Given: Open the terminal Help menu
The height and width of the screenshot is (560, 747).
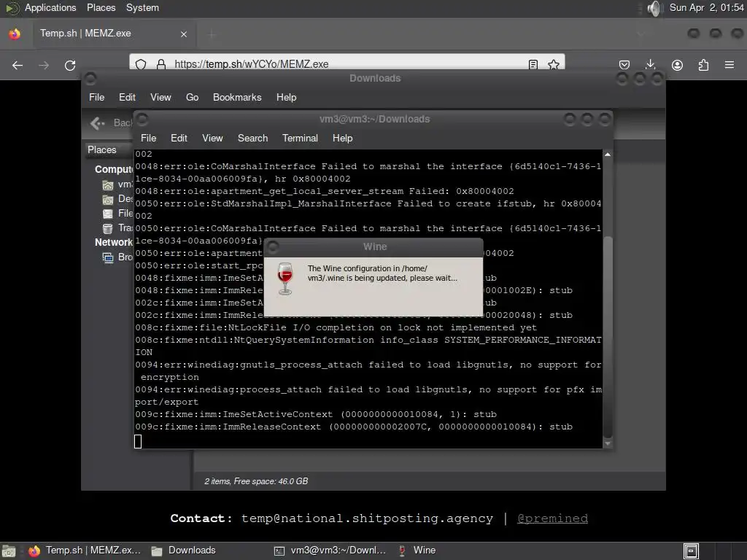Looking at the screenshot, I should 343,138.
